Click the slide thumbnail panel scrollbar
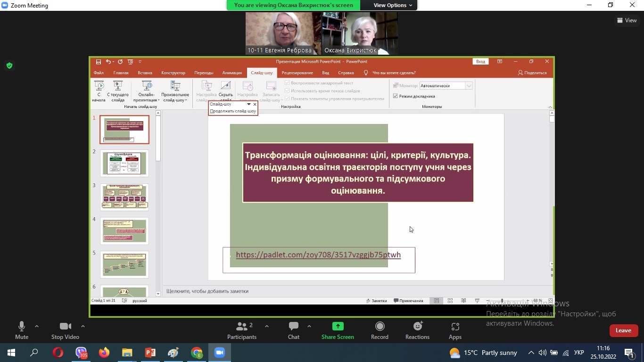Screen dimensions: 644x362 click(x=158, y=137)
